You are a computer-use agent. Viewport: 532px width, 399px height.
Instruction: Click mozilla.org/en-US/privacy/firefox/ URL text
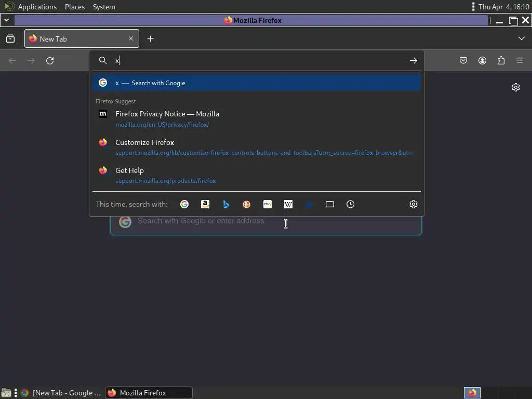tap(162, 125)
